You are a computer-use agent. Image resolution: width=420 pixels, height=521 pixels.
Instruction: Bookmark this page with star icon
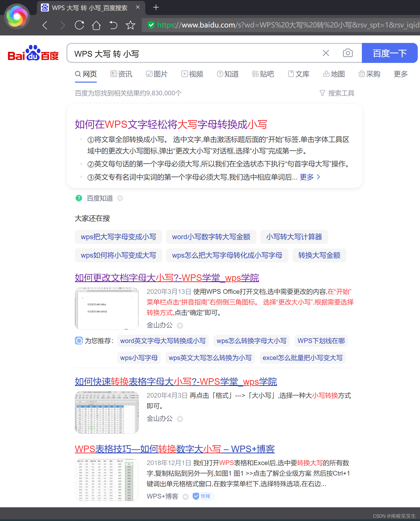point(130,25)
